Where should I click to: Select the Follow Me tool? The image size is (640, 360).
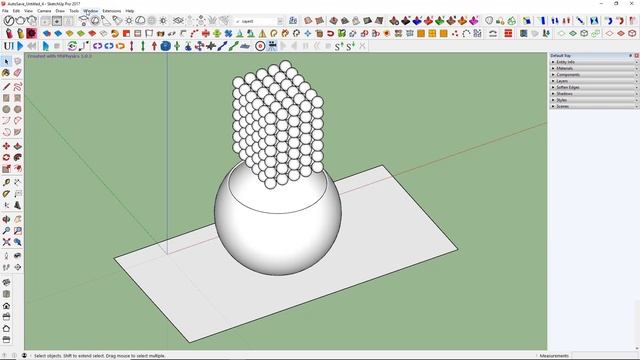click(17, 158)
